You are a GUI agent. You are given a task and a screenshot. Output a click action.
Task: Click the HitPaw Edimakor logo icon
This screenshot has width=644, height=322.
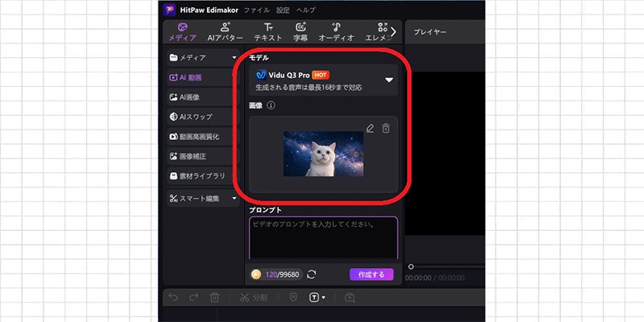click(x=169, y=10)
